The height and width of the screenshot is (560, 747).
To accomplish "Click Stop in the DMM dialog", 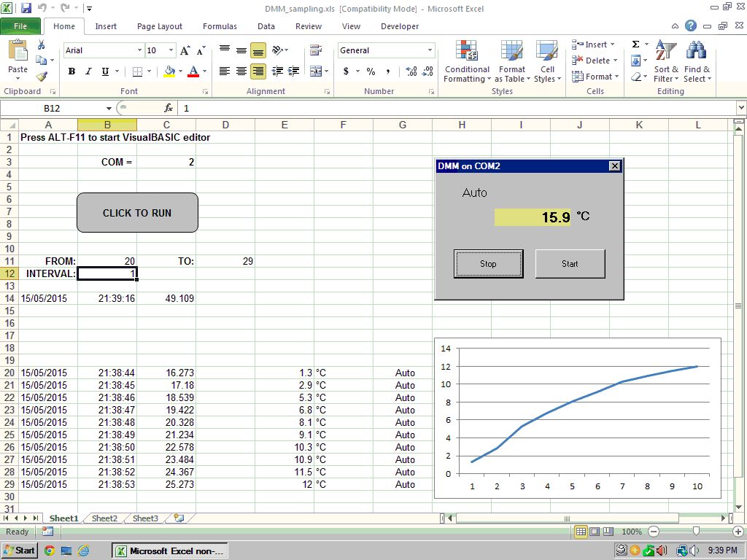I will tap(488, 264).
